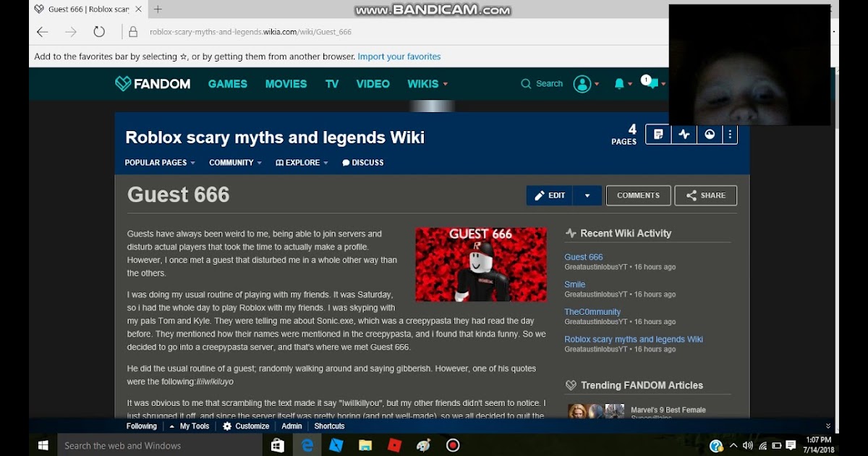Click the Search magnifier in Fandom header

pos(526,84)
